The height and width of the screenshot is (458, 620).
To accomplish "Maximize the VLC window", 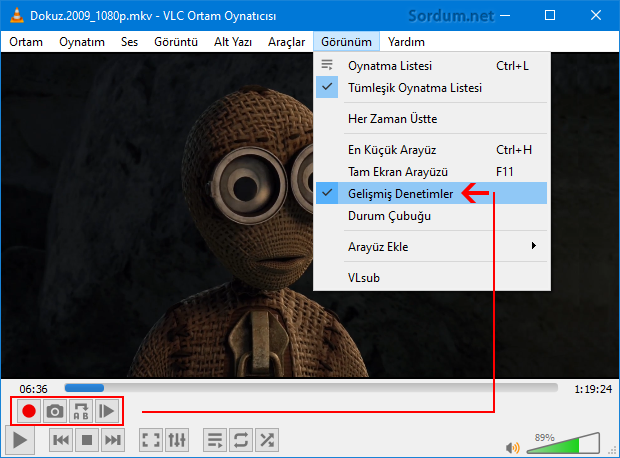I will [550, 15].
